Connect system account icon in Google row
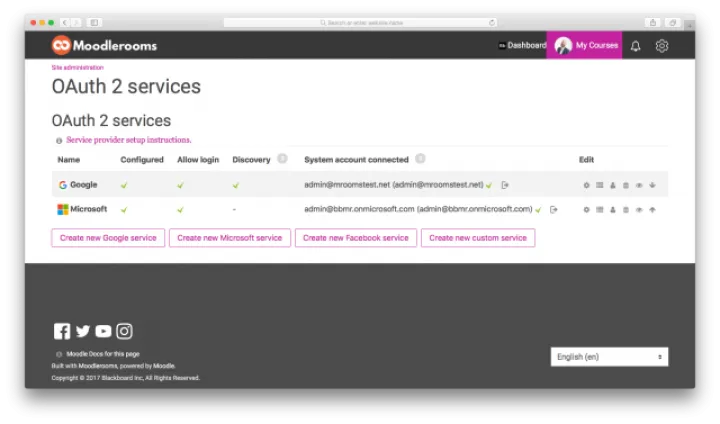 tap(505, 185)
